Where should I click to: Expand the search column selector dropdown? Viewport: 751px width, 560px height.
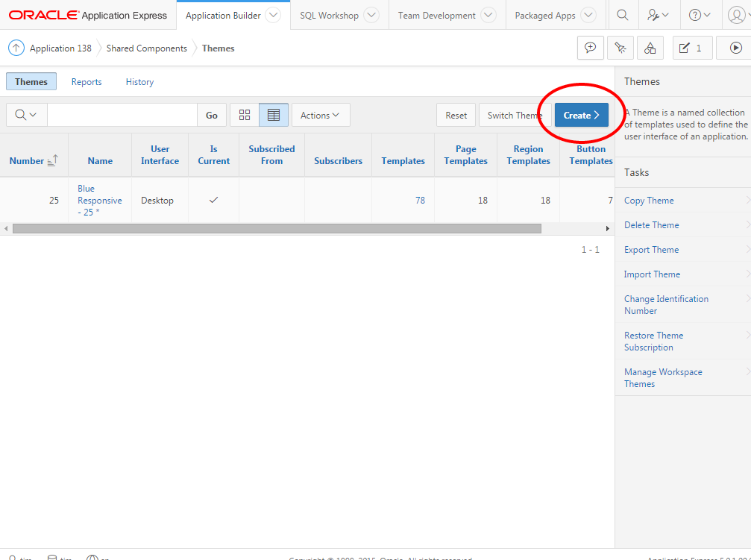point(26,115)
